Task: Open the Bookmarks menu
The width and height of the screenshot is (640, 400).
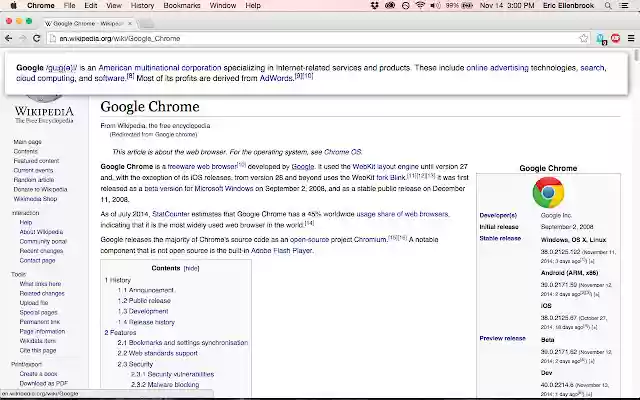Action: pos(182,5)
